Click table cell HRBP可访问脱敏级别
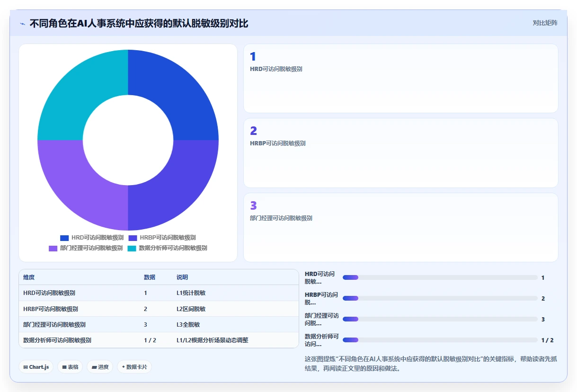The height and width of the screenshot is (392, 577). coord(51,309)
